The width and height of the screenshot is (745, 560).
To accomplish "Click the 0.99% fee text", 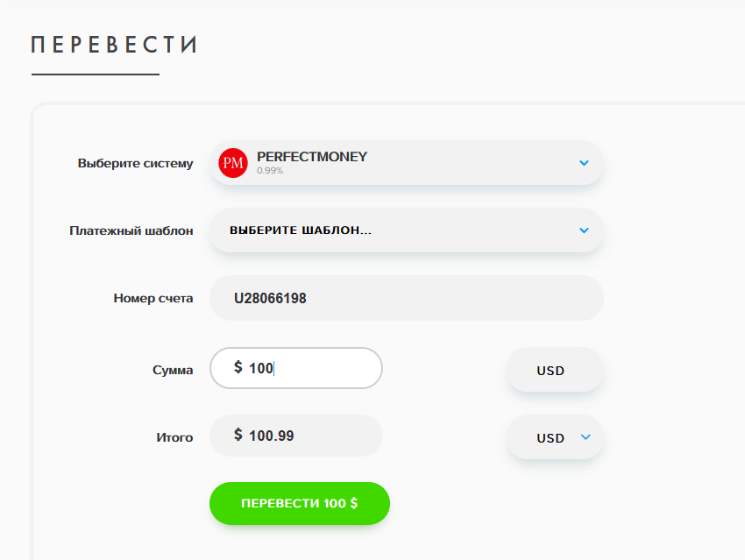I will (x=270, y=171).
